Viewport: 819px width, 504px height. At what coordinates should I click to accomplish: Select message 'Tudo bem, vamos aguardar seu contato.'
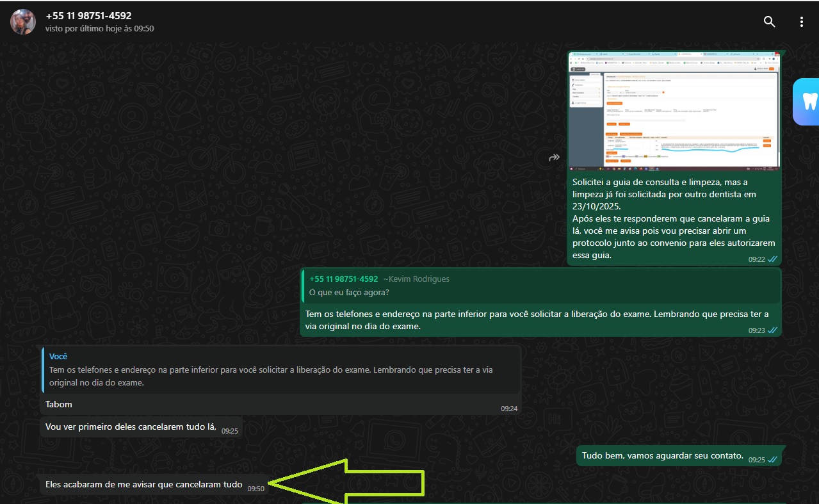pos(679,456)
